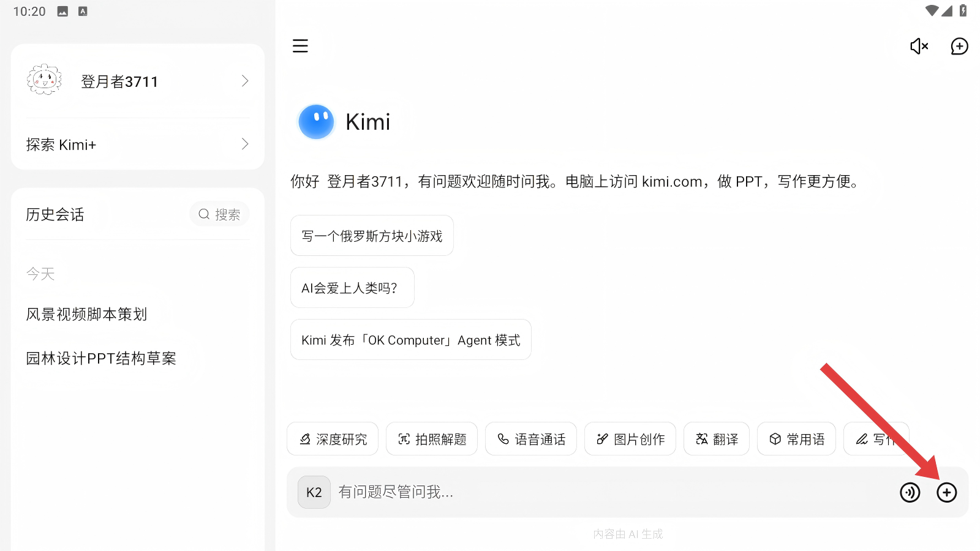Select the 拍照解题 chip
The image size is (980, 551).
[x=432, y=439]
